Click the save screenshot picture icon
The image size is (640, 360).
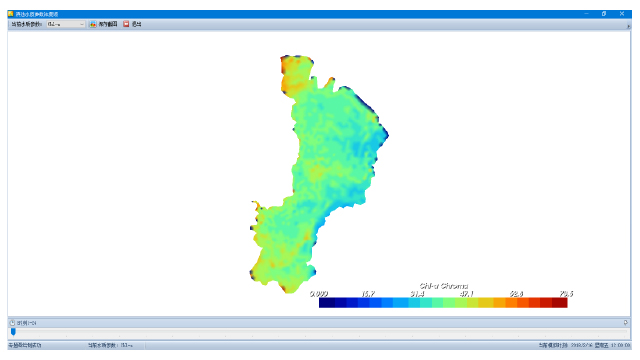(93, 24)
